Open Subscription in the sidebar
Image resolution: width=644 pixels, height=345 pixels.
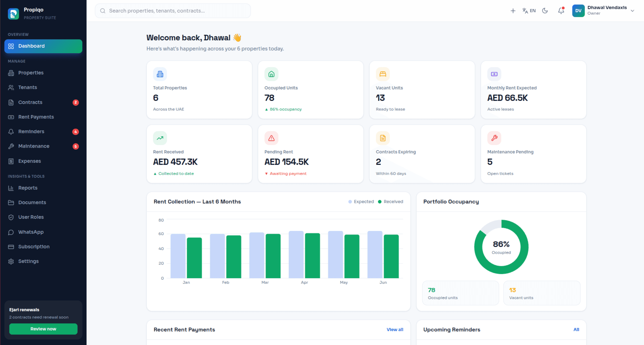[x=43, y=247]
